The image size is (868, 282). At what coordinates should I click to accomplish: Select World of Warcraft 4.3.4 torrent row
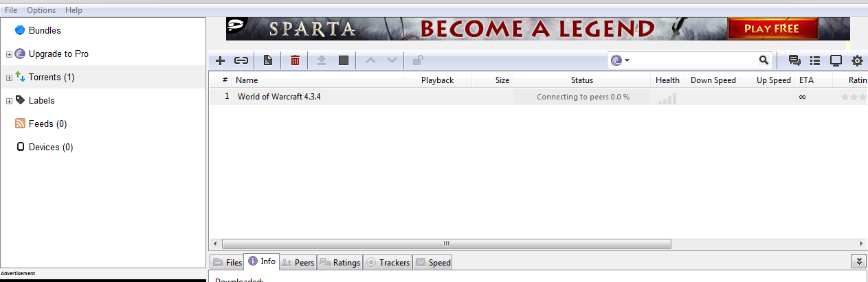[x=538, y=97]
